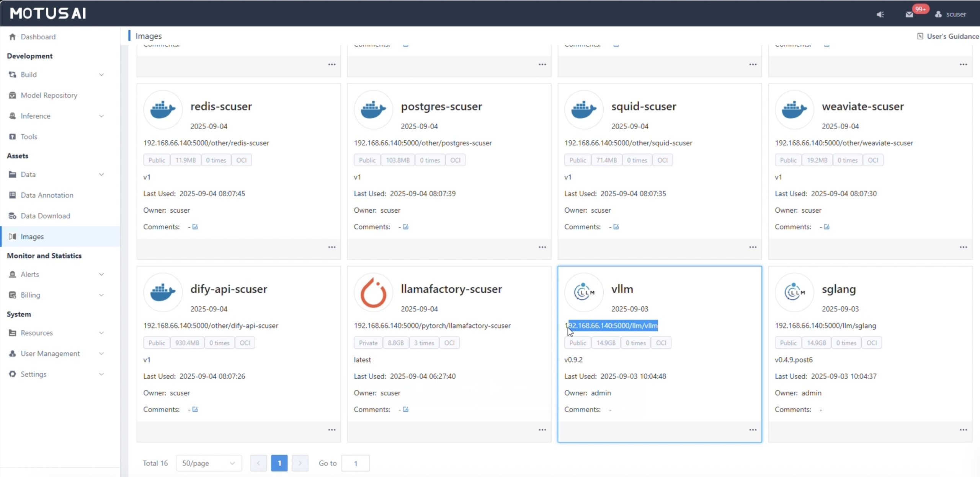
Task: Click the announcement speaker icon in header
Action: [880, 14]
